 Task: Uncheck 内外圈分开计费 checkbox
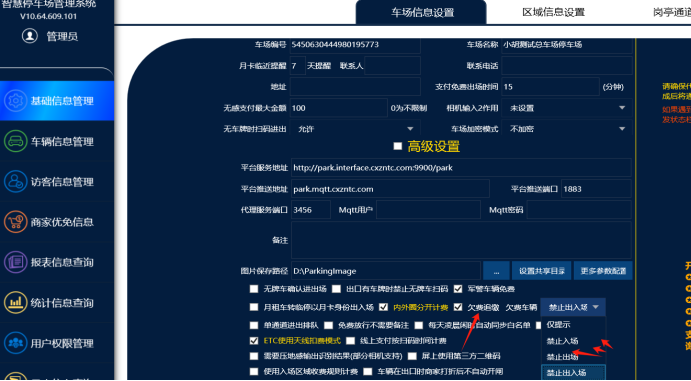pos(383,307)
